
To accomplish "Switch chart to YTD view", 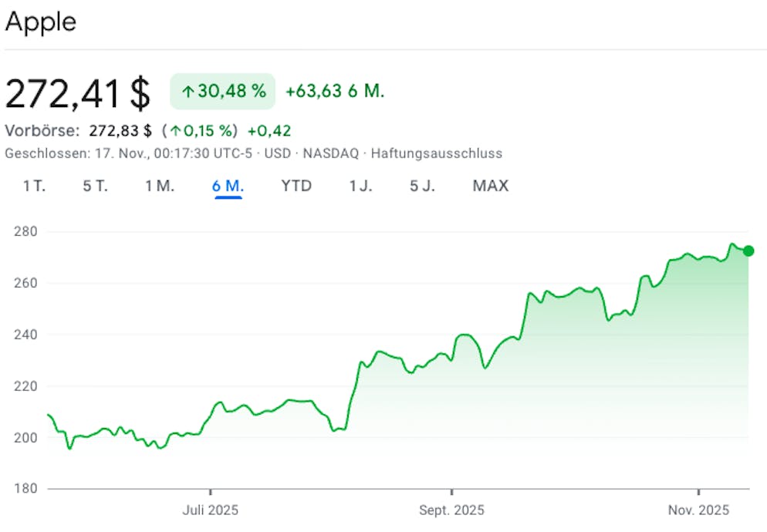I will [296, 186].
